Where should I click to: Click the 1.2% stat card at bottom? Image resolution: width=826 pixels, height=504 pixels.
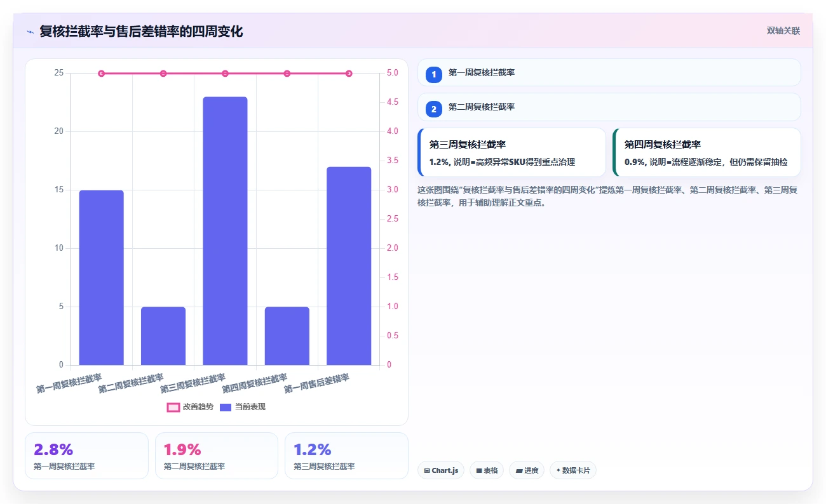tap(346, 456)
